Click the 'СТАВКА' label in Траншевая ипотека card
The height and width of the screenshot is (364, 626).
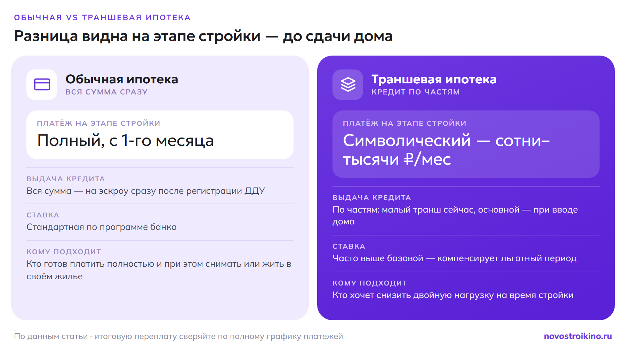tap(349, 246)
